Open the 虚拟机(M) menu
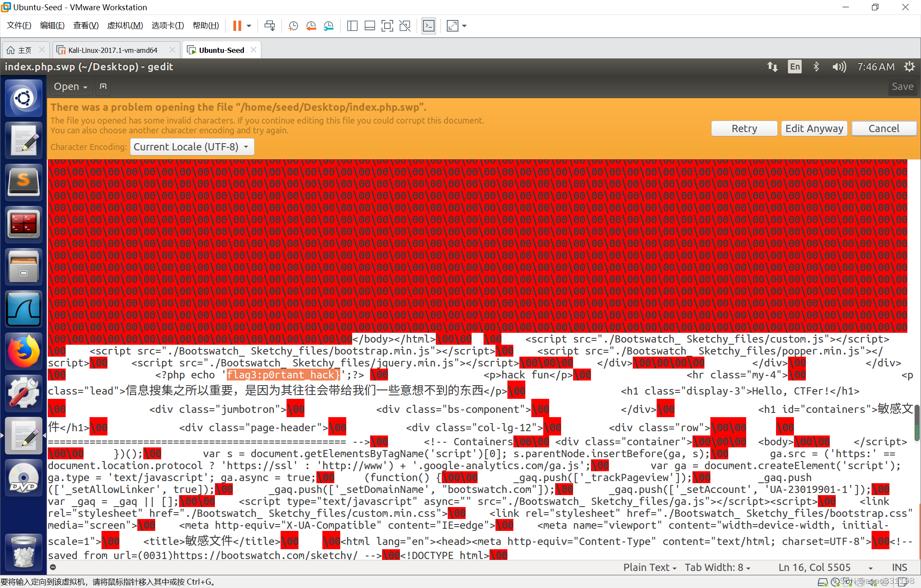 (x=125, y=26)
